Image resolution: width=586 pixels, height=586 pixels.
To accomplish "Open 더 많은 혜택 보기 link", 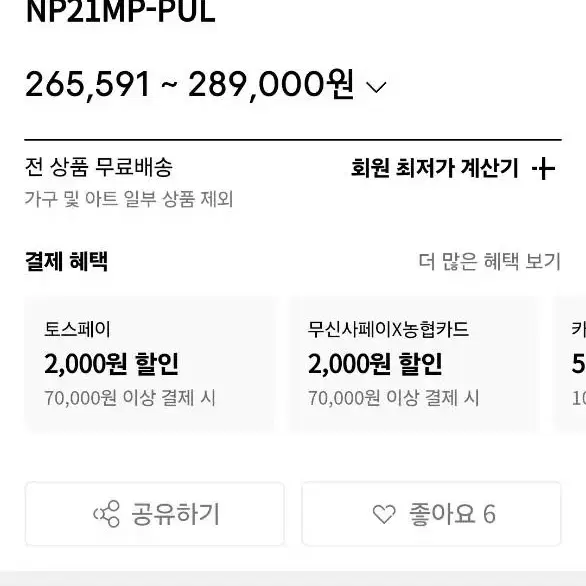I will click(x=490, y=261).
